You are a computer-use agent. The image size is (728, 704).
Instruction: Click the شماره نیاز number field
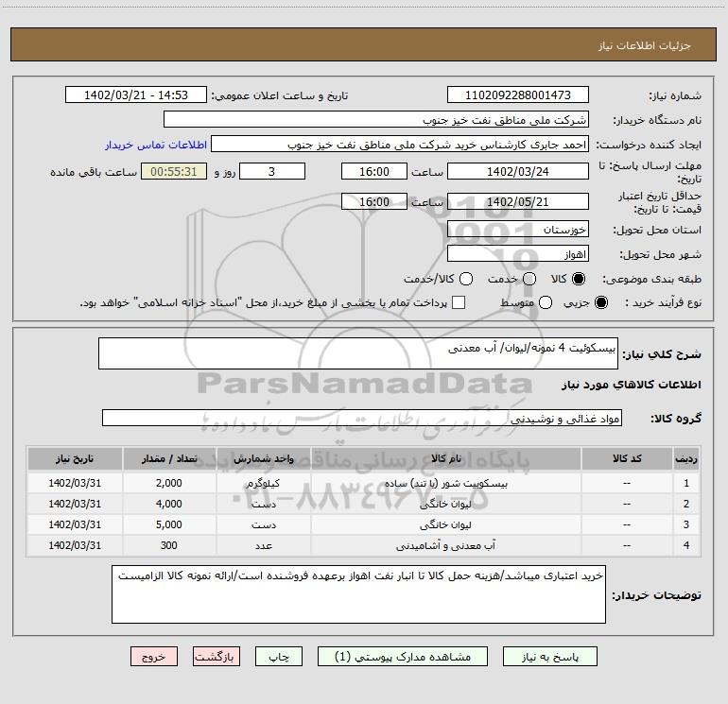tap(518, 94)
